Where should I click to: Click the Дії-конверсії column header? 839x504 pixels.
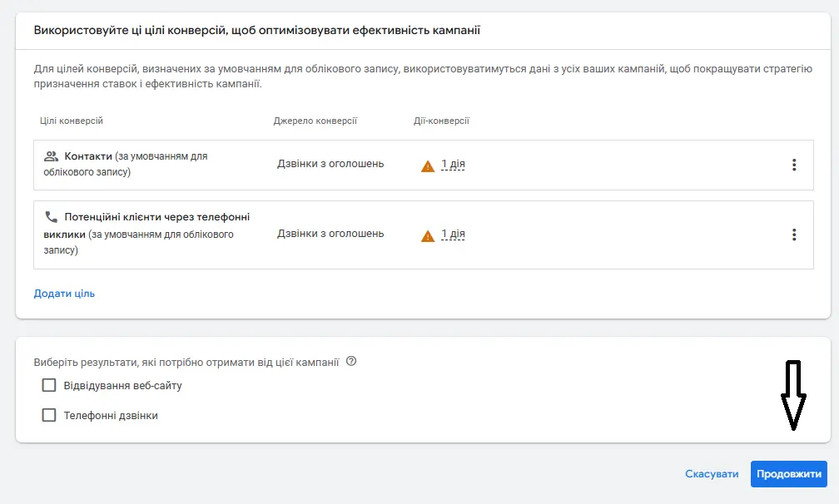pos(441,121)
